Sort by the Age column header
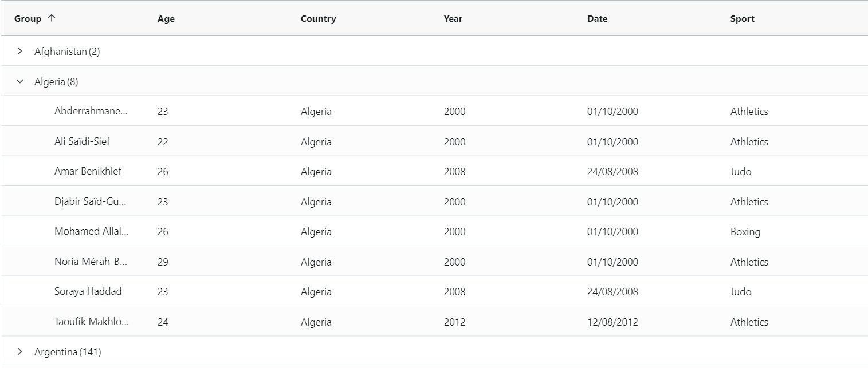 (x=166, y=19)
